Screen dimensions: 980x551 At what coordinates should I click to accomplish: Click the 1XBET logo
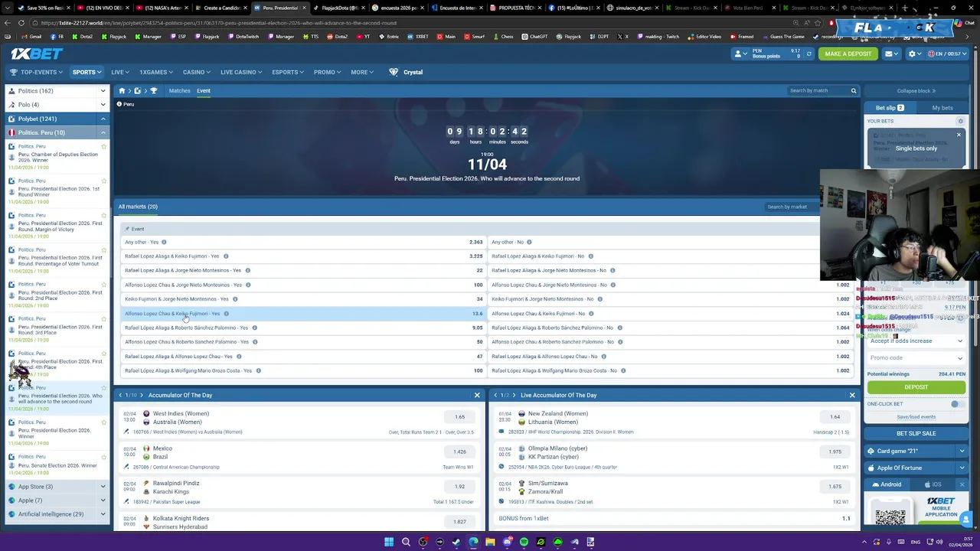37,54
